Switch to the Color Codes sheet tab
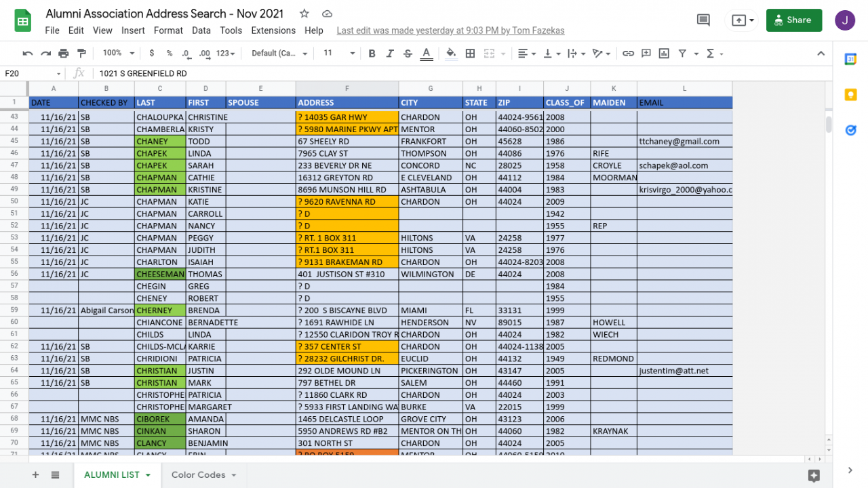This screenshot has width=868, height=488. tap(203, 475)
